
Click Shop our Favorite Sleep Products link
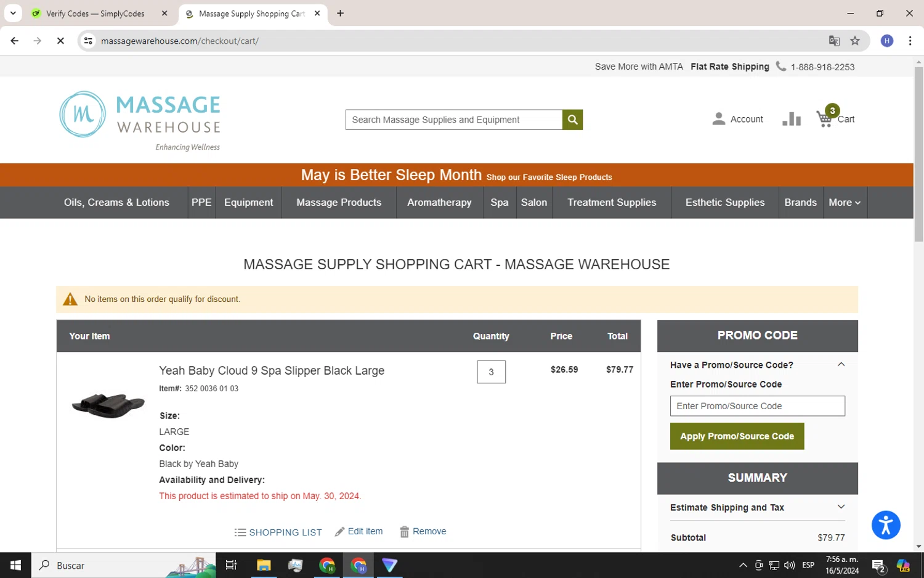pos(549,177)
